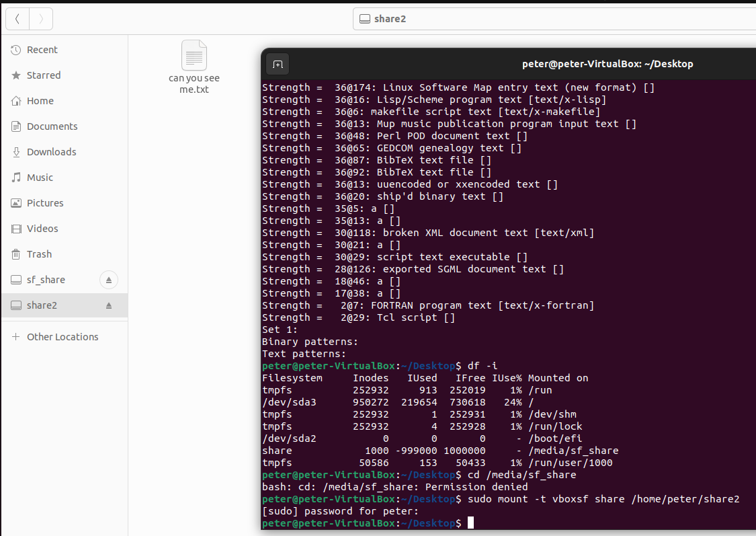The height and width of the screenshot is (536, 756).
Task: Click the document icon beside Documents
Action: pyautogui.click(x=16, y=126)
